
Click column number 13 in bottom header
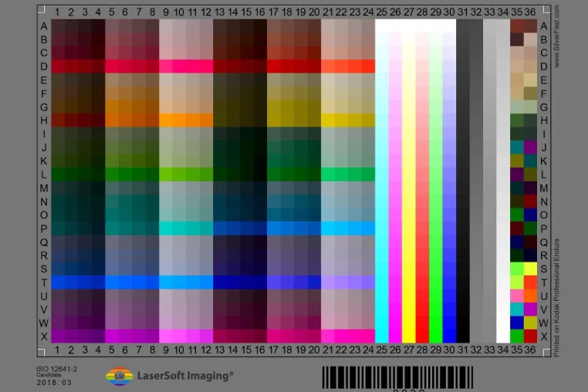(x=220, y=350)
